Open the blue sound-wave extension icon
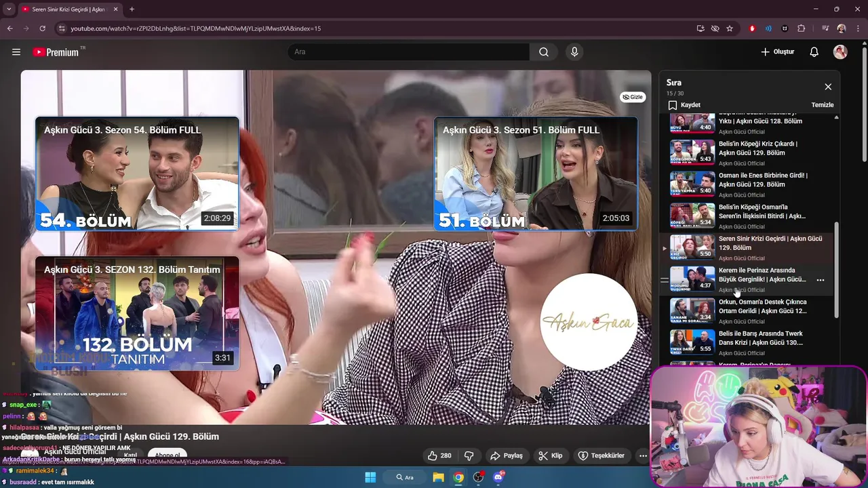Screen dimensions: 868x488 [x=768, y=28]
